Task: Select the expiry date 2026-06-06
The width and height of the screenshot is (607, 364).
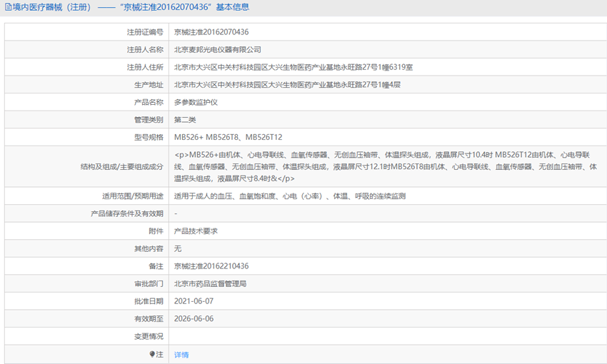Action: click(194, 318)
